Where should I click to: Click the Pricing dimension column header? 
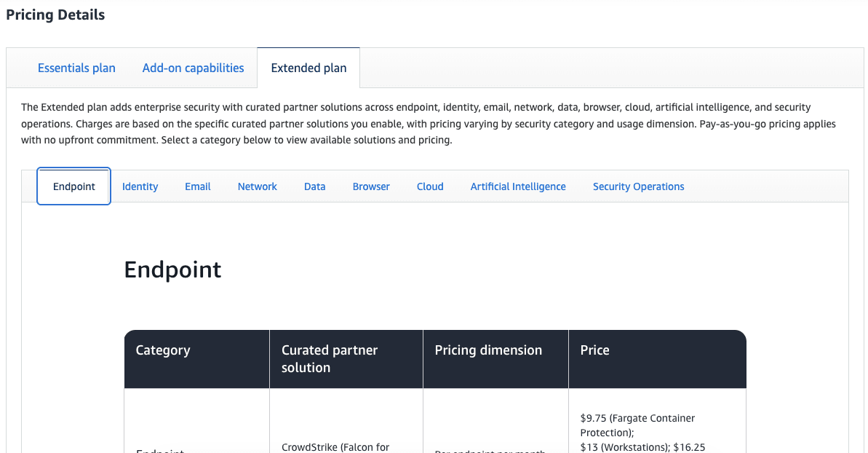[487, 350]
